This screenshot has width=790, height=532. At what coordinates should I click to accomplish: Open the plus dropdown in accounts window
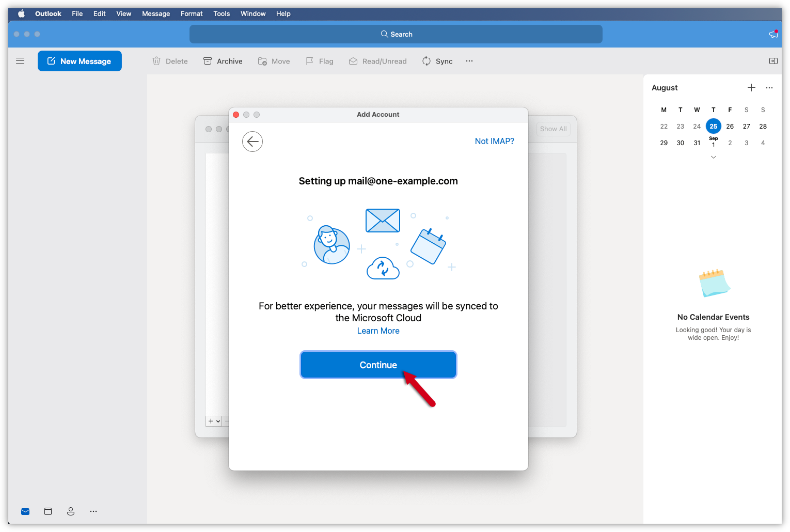pyautogui.click(x=214, y=421)
